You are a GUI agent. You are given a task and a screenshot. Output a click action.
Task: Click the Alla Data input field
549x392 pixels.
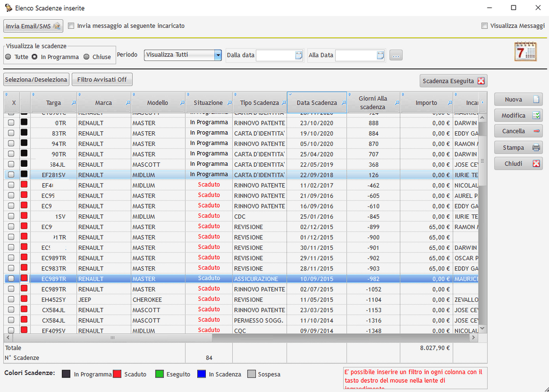pyautogui.click(x=356, y=55)
